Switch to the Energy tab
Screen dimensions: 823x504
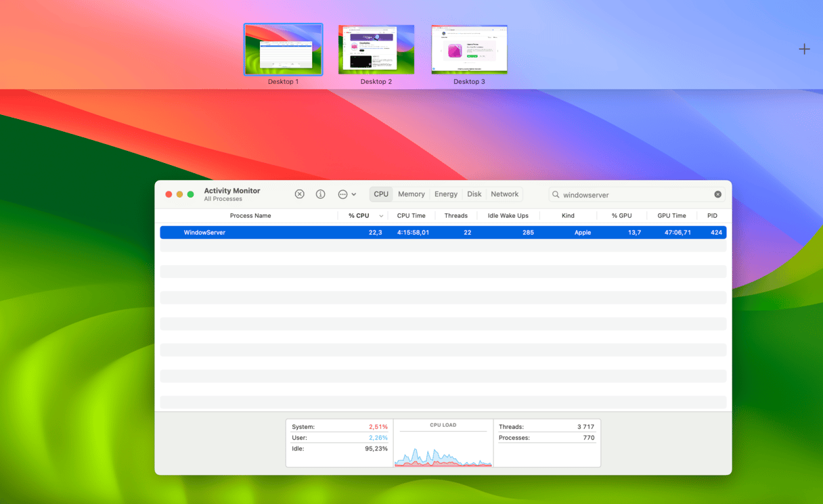pyautogui.click(x=445, y=194)
